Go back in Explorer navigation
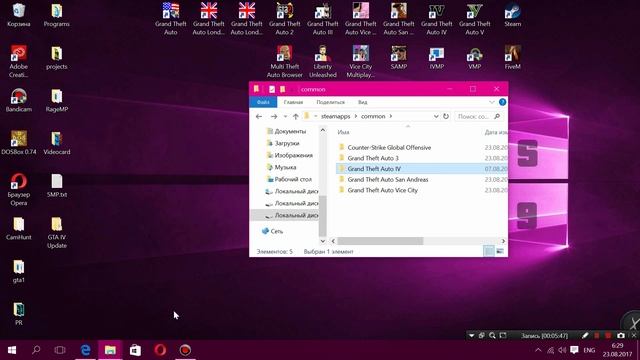Viewport: 640px width, 360px height. tap(259, 116)
